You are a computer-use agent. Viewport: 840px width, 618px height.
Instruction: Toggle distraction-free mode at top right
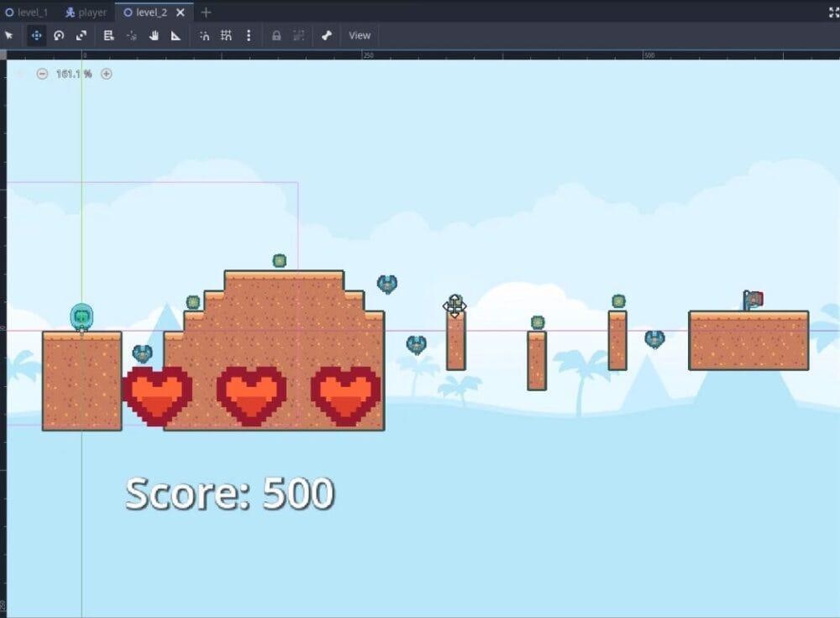click(x=833, y=13)
